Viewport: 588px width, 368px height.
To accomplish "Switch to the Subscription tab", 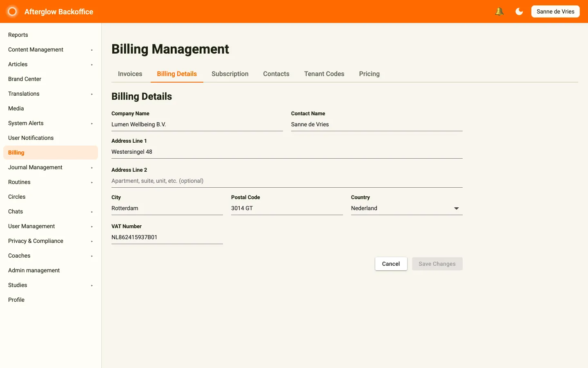I will coord(230,74).
